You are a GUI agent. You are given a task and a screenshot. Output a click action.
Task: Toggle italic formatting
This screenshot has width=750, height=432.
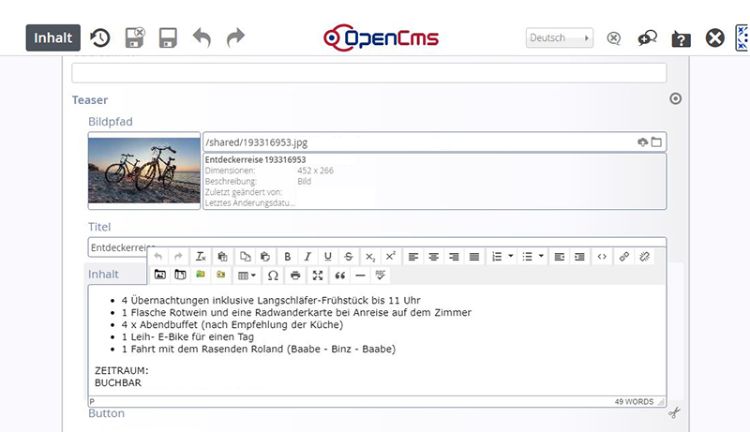point(308,256)
